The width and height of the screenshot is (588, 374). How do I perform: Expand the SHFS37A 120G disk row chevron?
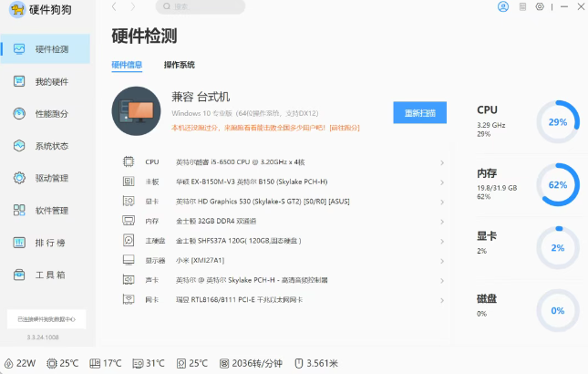pyautogui.click(x=442, y=241)
